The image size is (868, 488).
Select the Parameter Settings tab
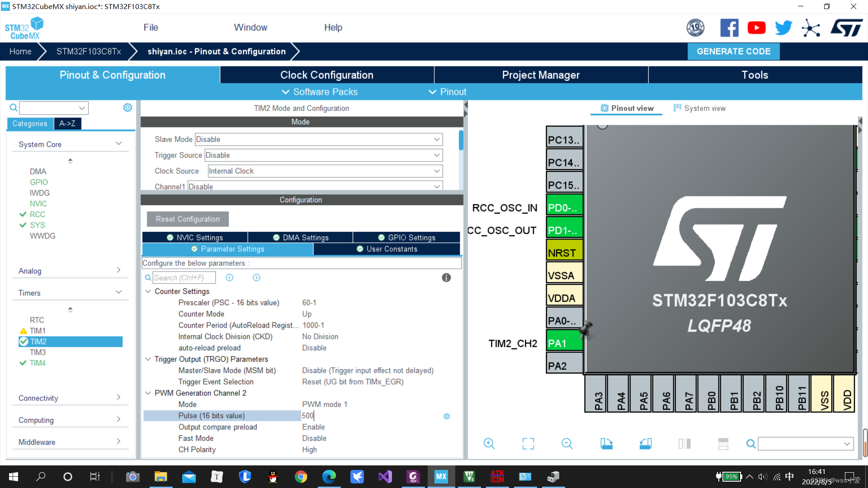(x=228, y=249)
